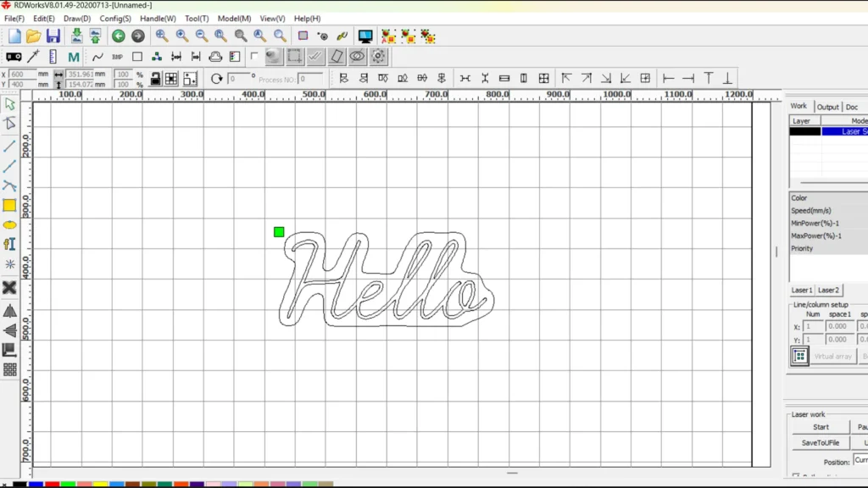The image size is (868, 488).
Task: Click the Virtual array button
Action: click(x=833, y=357)
